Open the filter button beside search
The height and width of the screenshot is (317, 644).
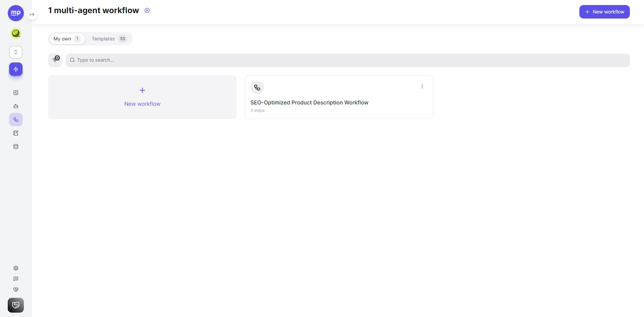[55, 60]
